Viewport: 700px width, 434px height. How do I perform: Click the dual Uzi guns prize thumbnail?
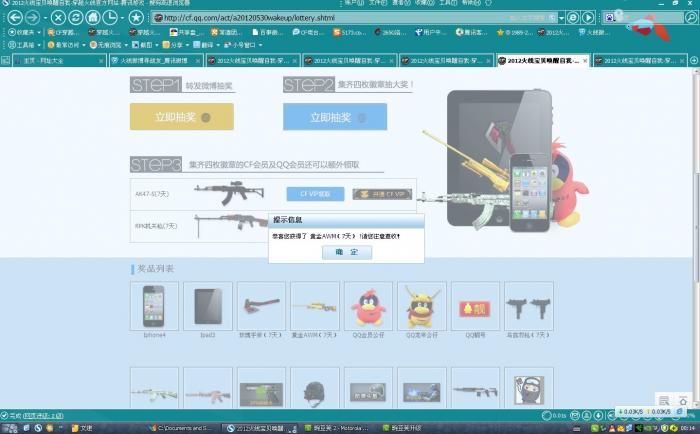pos(529,306)
